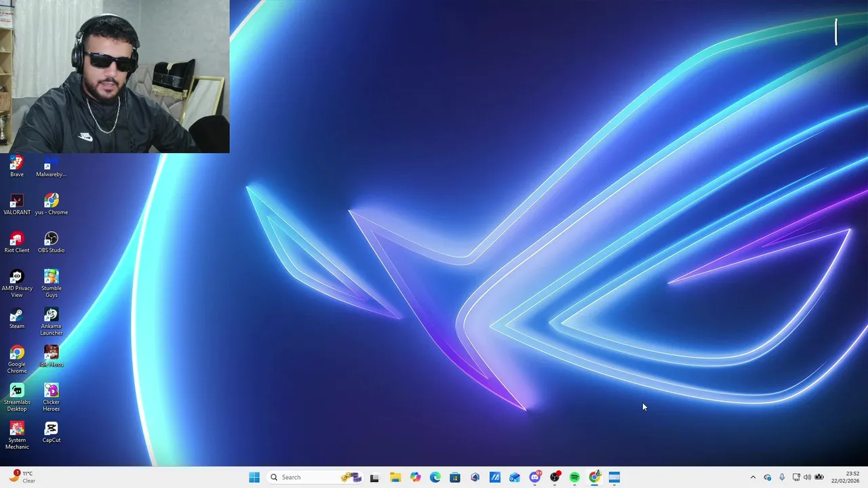Select the VALORANT desktop shortcut
The height and width of the screenshot is (488, 868).
(17, 205)
